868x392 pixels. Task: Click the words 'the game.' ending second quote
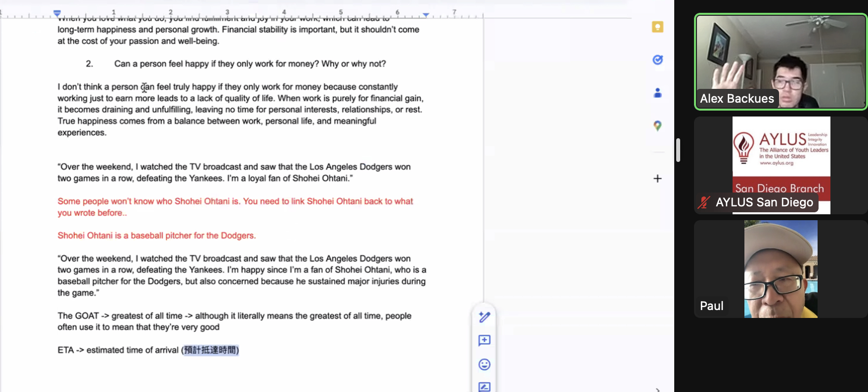click(x=78, y=293)
